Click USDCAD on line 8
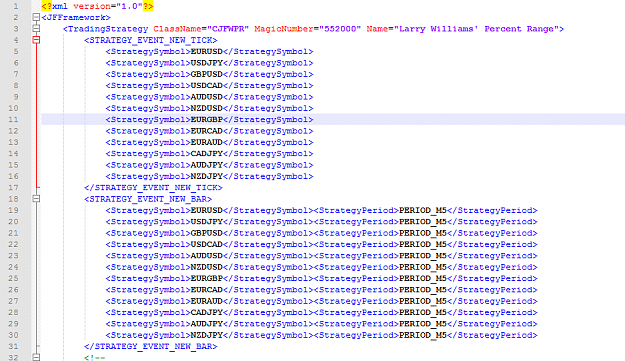 pyautogui.click(x=206, y=85)
